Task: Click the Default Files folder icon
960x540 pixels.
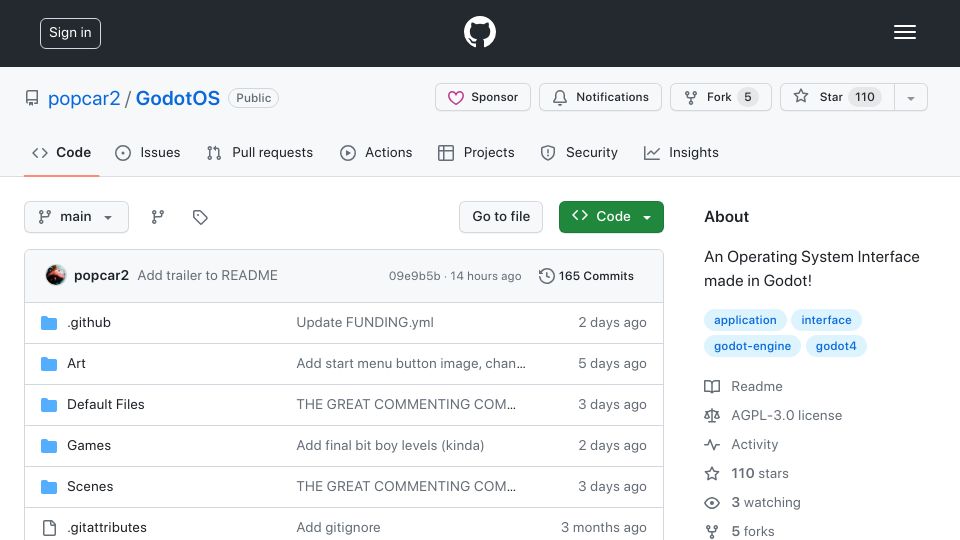Action: click(x=49, y=405)
